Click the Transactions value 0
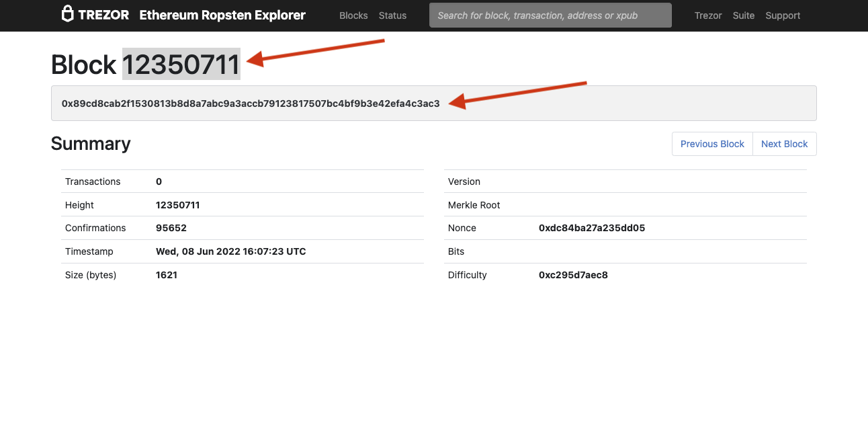This screenshot has height=447, width=868. coord(159,181)
